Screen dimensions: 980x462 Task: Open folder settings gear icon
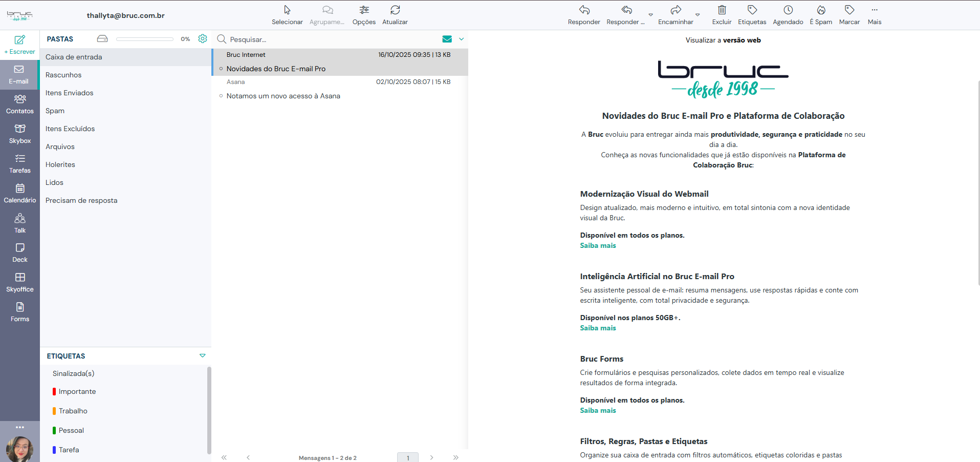(x=203, y=39)
